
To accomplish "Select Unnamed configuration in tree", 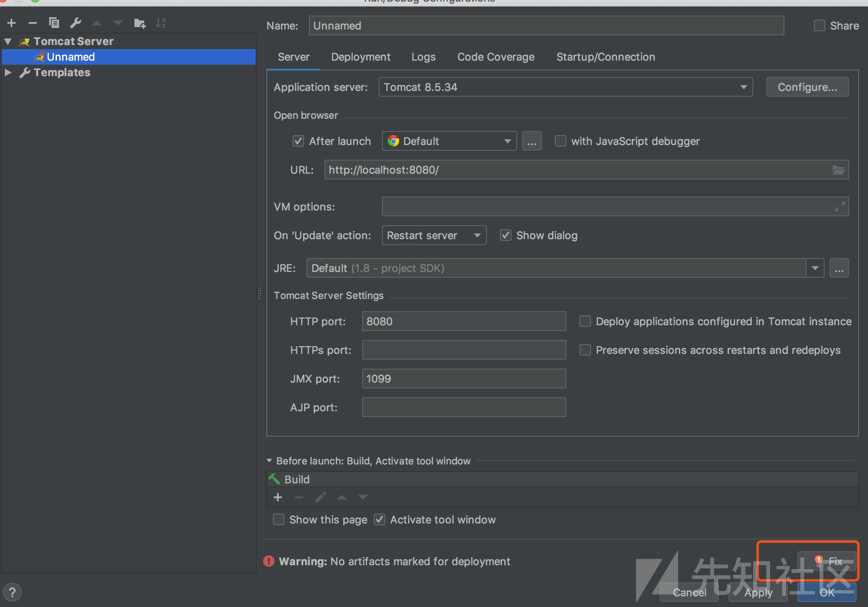I will [129, 57].
